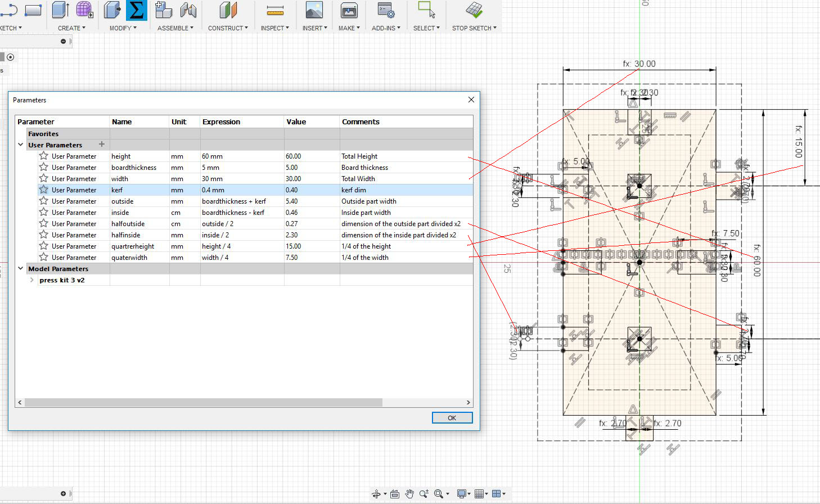This screenshot has height=504, width=820.
Task: Click the 'Total Width' comment cell
Action: click(406, 179)
